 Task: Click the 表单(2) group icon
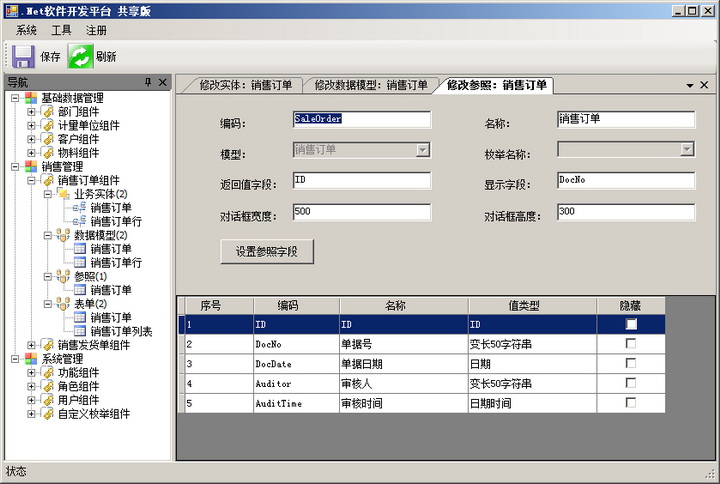[63, 304]
